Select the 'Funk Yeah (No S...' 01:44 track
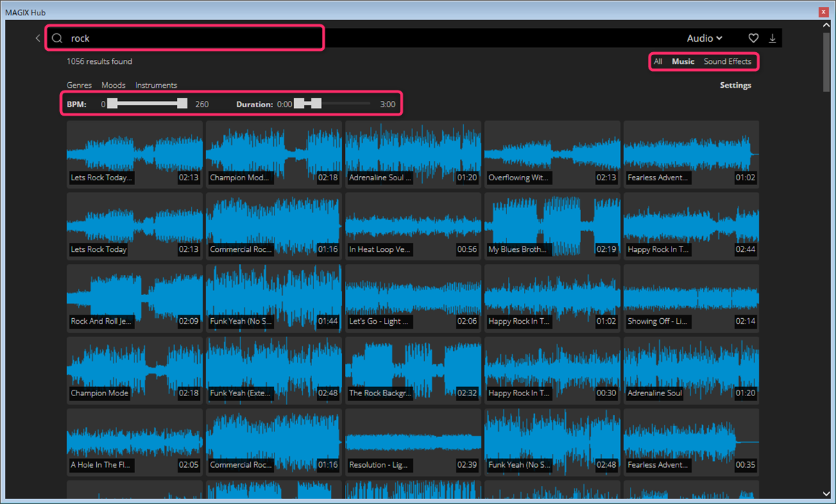The image size is (836, 504). tap(274, 297)
